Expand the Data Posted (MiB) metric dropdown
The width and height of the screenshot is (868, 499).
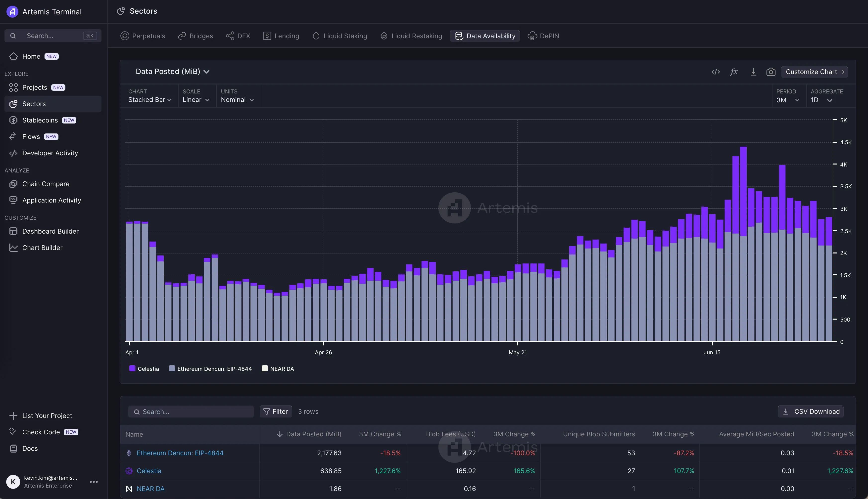(x=173, y=71)
